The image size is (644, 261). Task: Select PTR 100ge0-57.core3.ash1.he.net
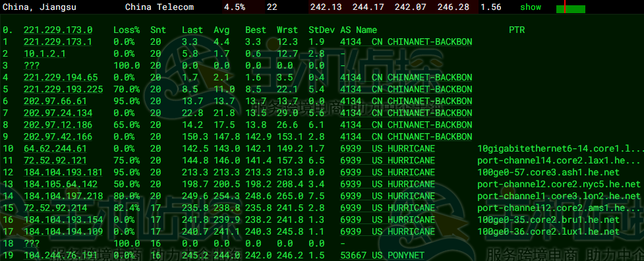click(x=548, y=173)
